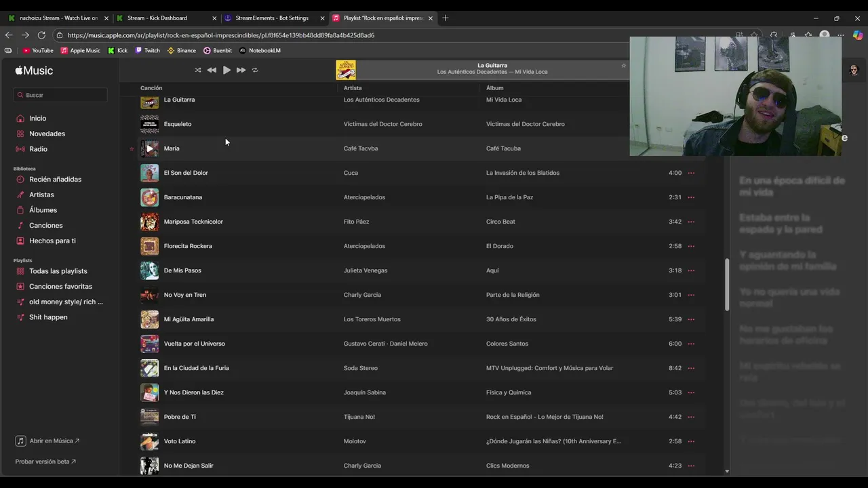868x488 pixels.
Task: Open more options for Florecita Rockera
Action: click(691, 246)
